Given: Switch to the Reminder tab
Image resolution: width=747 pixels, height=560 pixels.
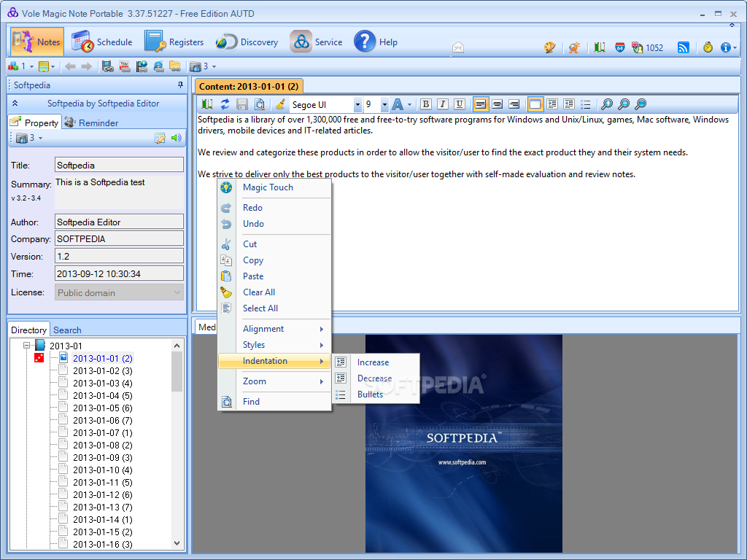Looking at the screenshot, I should coord(91,122).
